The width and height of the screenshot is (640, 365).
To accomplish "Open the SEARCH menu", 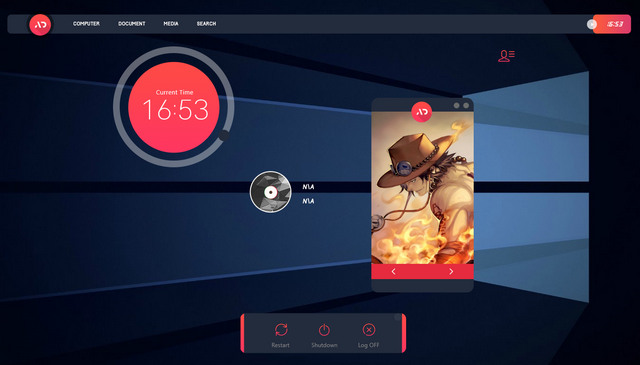I will tap(207, 24).
